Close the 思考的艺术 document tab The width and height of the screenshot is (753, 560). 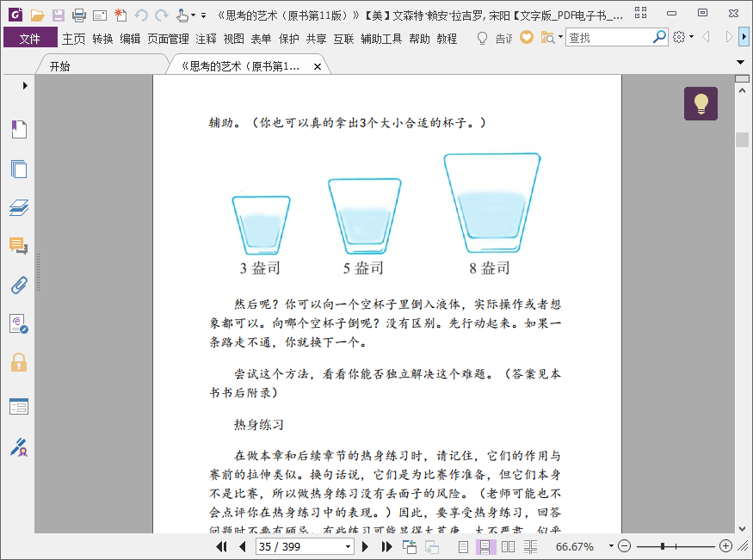pos(318,67)
